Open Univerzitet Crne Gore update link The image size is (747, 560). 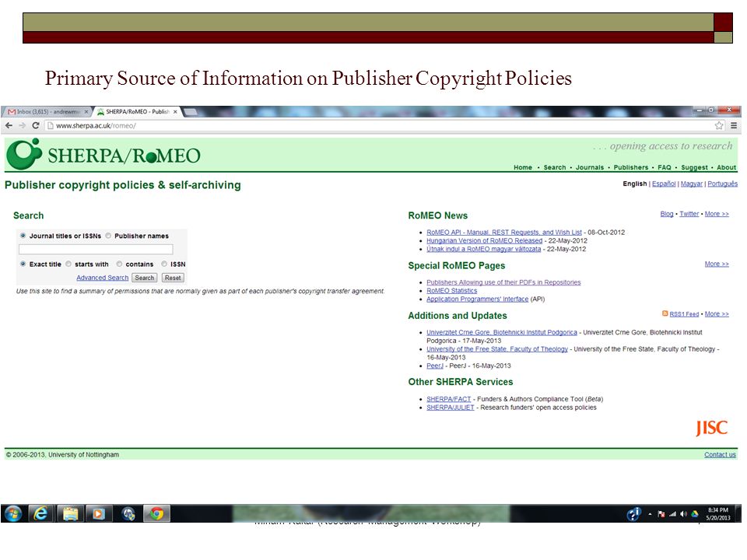tap(502, 332)
